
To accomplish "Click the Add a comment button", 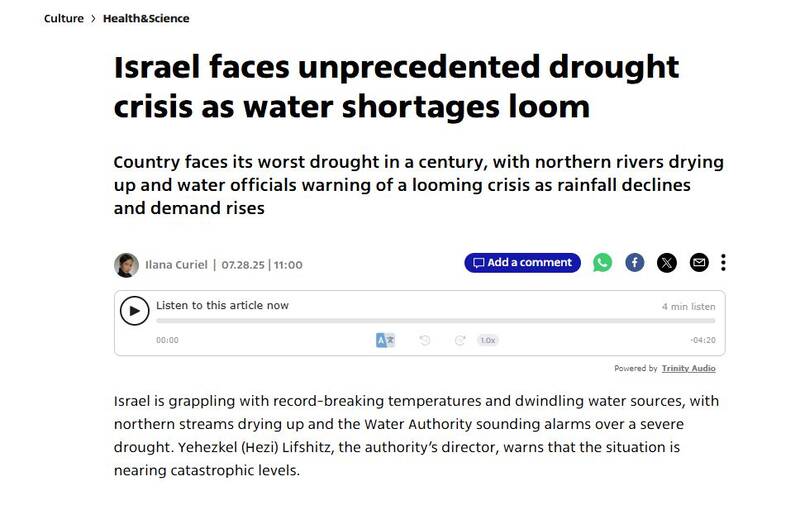I will pyautogui.click(x=522, y=263).
